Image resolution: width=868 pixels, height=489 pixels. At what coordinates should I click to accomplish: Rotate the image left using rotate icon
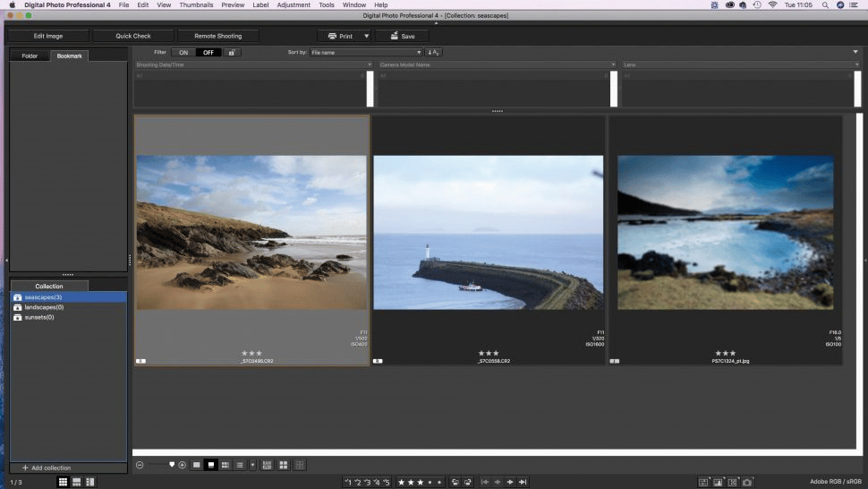point(455,483)
